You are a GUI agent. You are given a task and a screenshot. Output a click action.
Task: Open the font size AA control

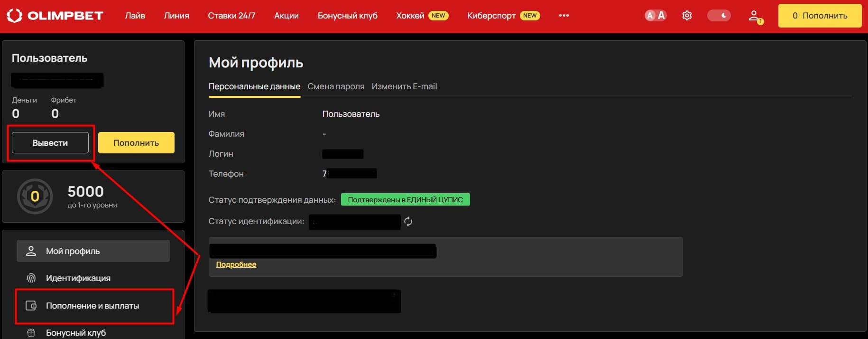coord(656,16)
